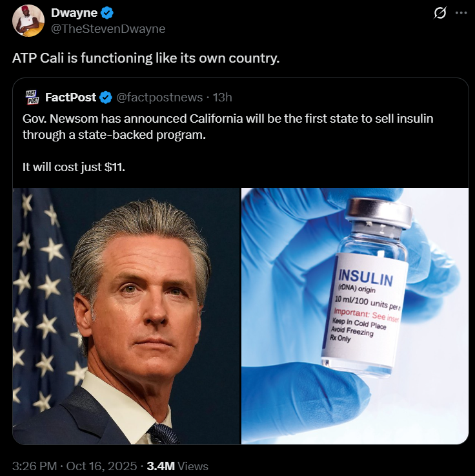Image resolution: width=475 pixels, height=476 pixels.
Task: Open the three-dot more options menu
Action: [x=461, y=13]
